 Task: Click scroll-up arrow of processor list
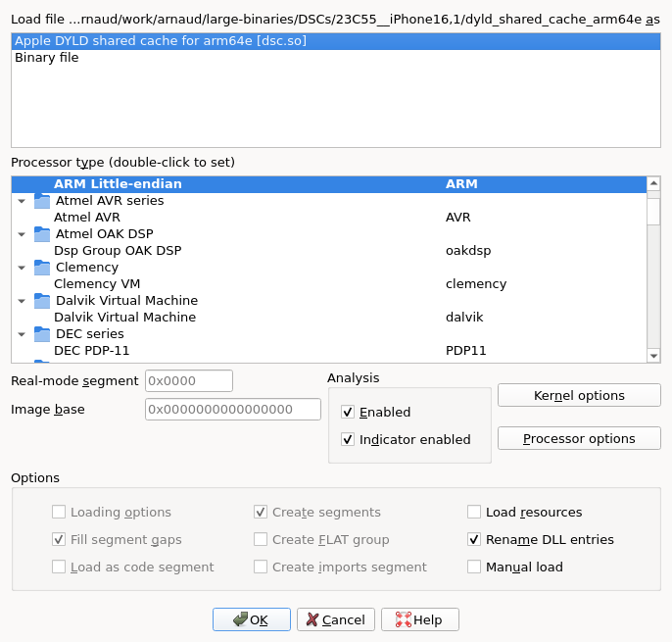[x=653, y=183]
